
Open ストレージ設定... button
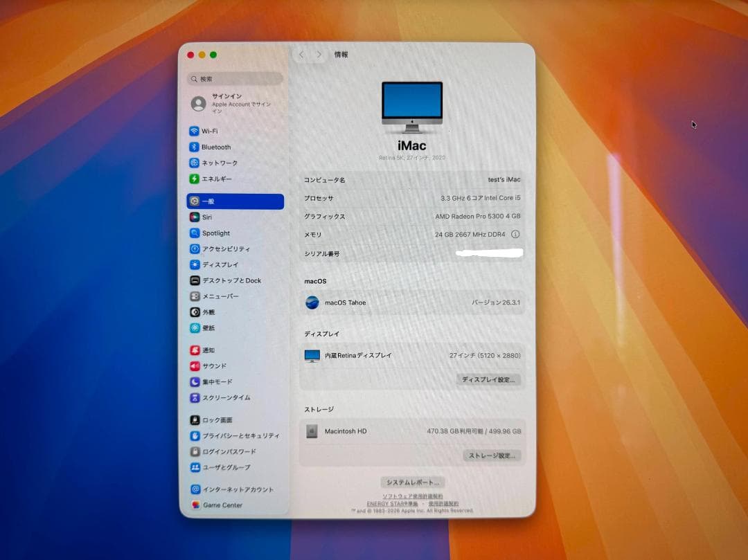point(492,455)
